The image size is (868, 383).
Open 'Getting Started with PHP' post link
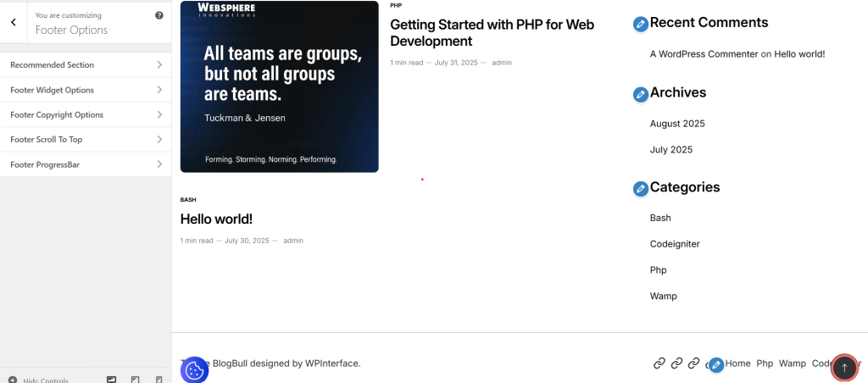point(492,33)
